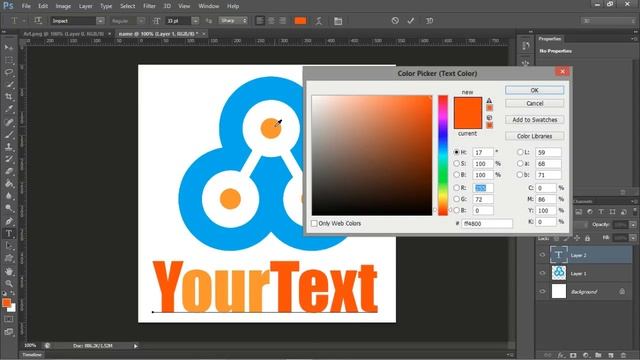
Task: Open the font size dropdown
Action: click(x=195, y=21)
